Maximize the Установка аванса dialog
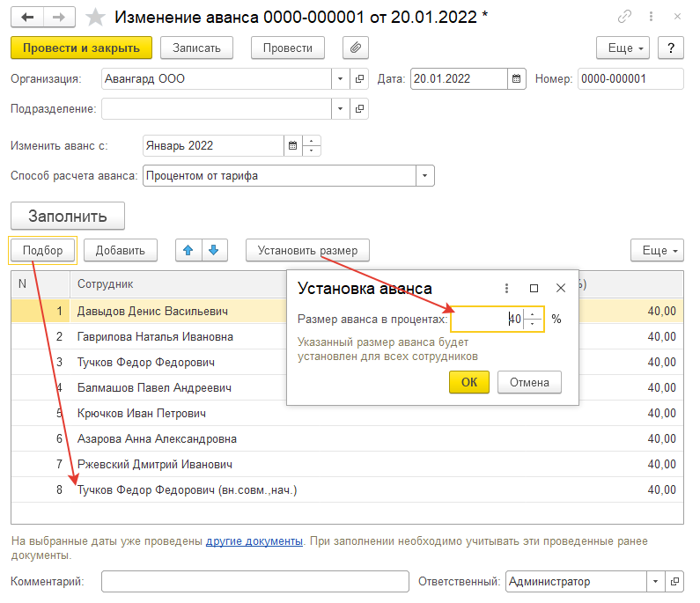 tap(534, 289)
